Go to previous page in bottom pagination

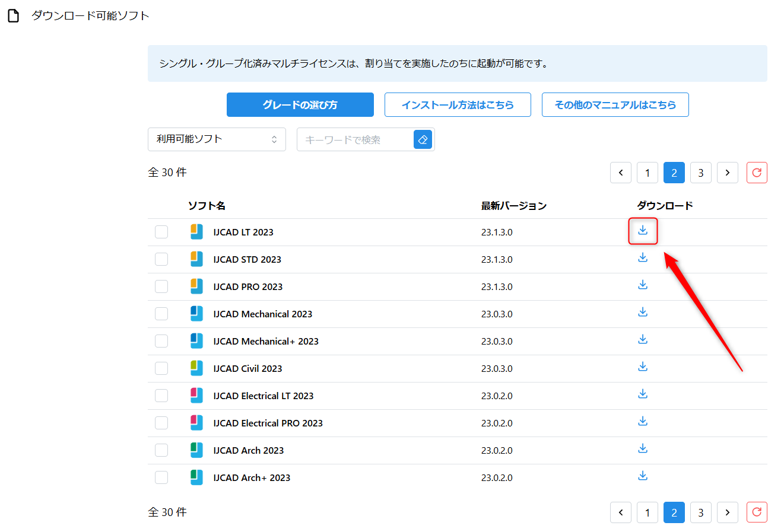click(x=621, y=512)
